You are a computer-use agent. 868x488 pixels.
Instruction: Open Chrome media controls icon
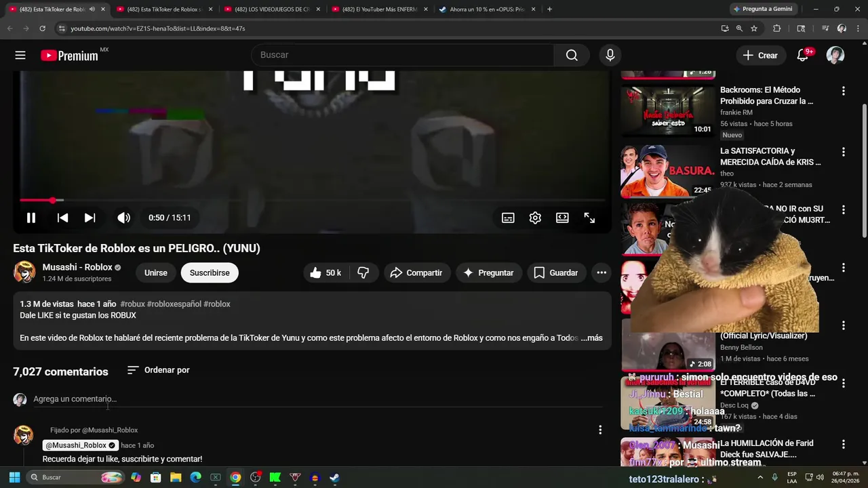click(x=825, y=28)
